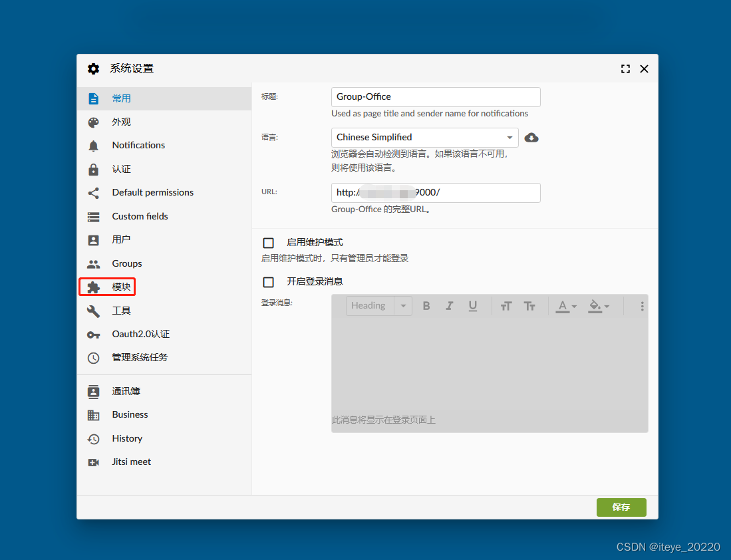Click the share icon for Default permissions
The width and height of the screenshot is (731, 560).
point(93,193)
